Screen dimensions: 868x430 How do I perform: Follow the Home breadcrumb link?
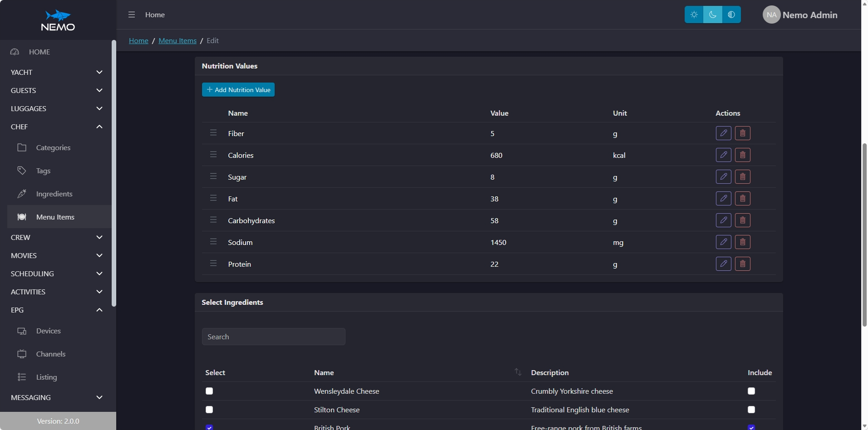[138, 40]
